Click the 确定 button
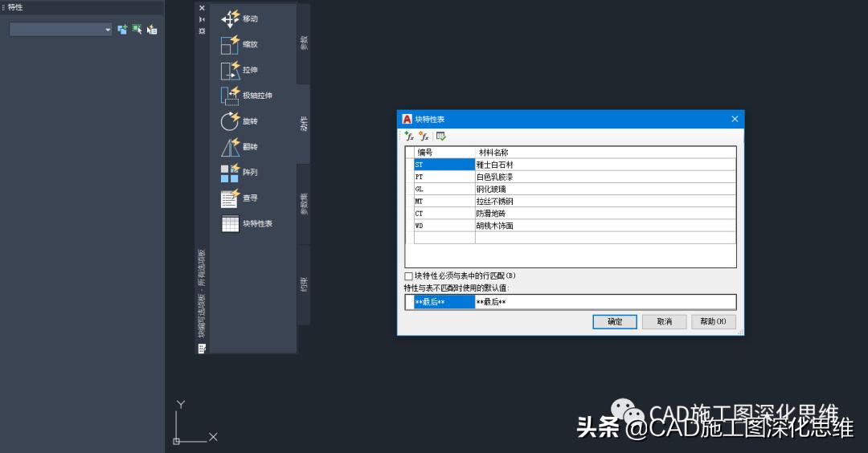The image size is (868, 453). point(615,321)
